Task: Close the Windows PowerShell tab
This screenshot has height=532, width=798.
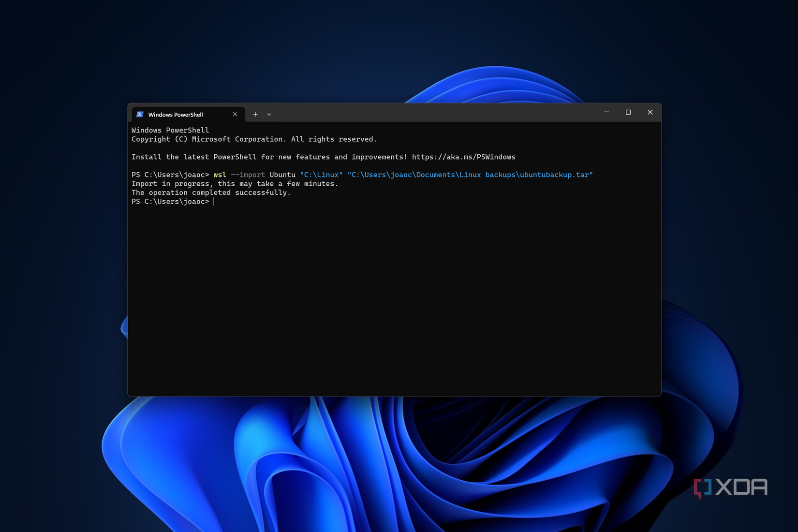Action: coord(235,114)
